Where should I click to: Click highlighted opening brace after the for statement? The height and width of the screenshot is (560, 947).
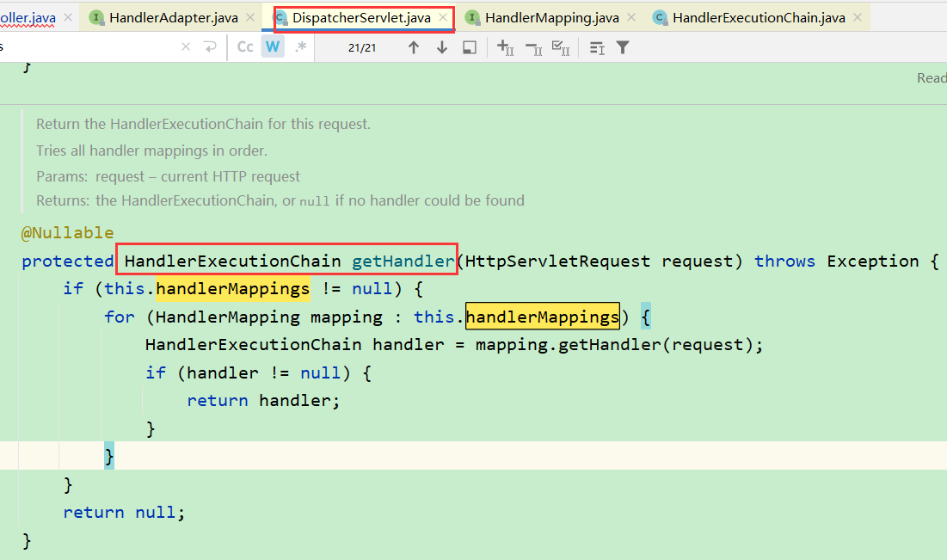click(x=646, y=317)
